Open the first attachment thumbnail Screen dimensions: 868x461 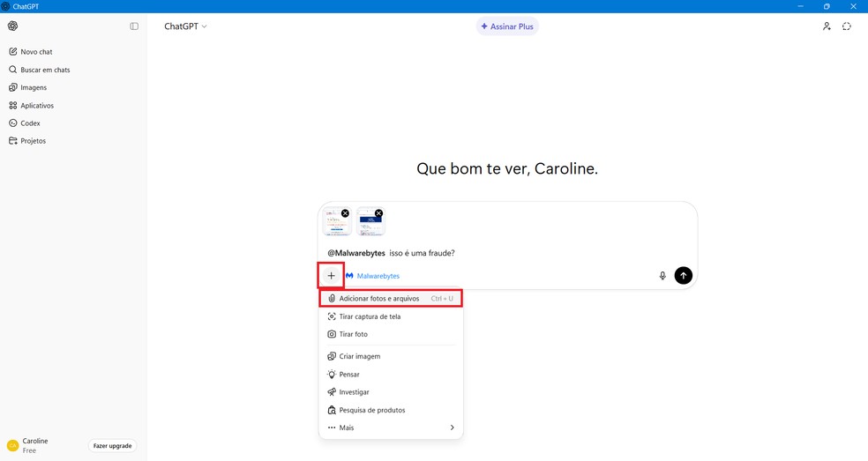pyautogui.click(x=336, y=223)
